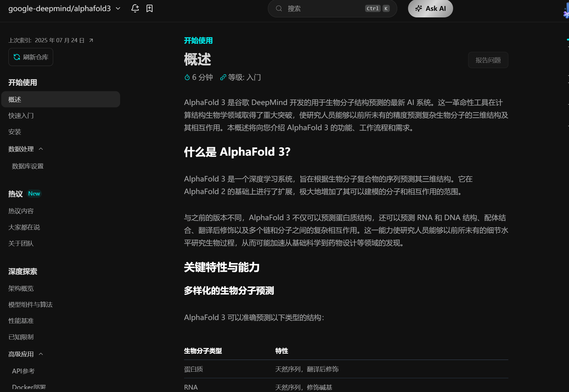Click the search magnifier icon

(x=279, y=8)
